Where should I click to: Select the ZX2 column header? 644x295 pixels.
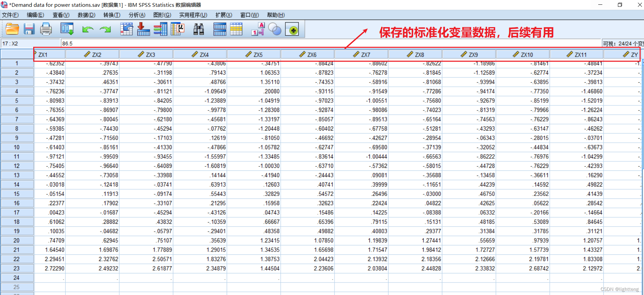[x=92, y=55]
